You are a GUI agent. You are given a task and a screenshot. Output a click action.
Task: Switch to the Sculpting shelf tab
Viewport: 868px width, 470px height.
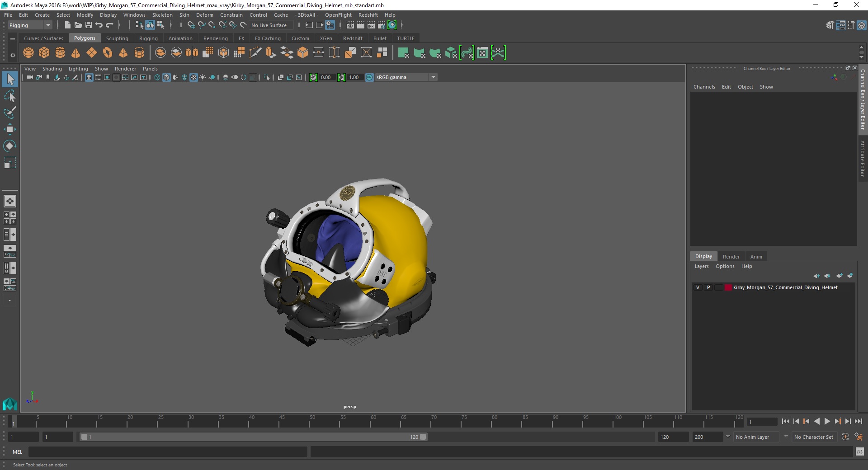click(x=117, y=38)
